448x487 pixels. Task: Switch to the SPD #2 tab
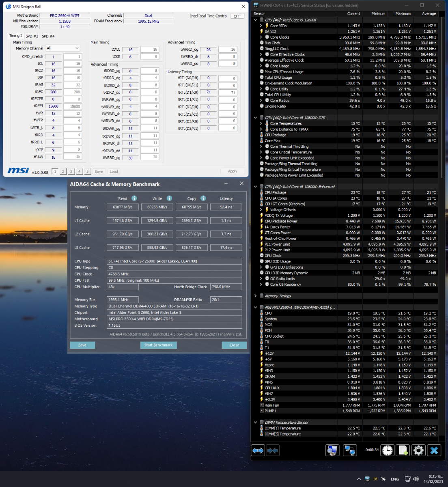tap(32, 36)
